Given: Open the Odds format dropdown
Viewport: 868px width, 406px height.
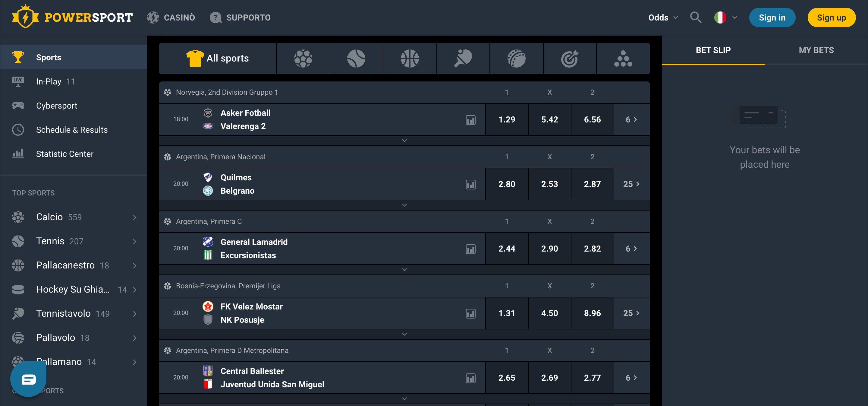Looking at the screenshot, I should [x=662, y=17].
